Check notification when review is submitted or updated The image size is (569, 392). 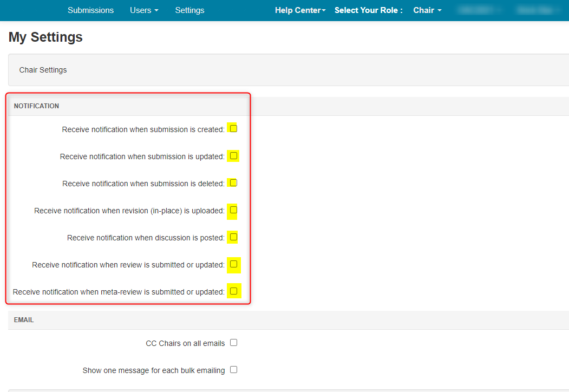[233, 264]
